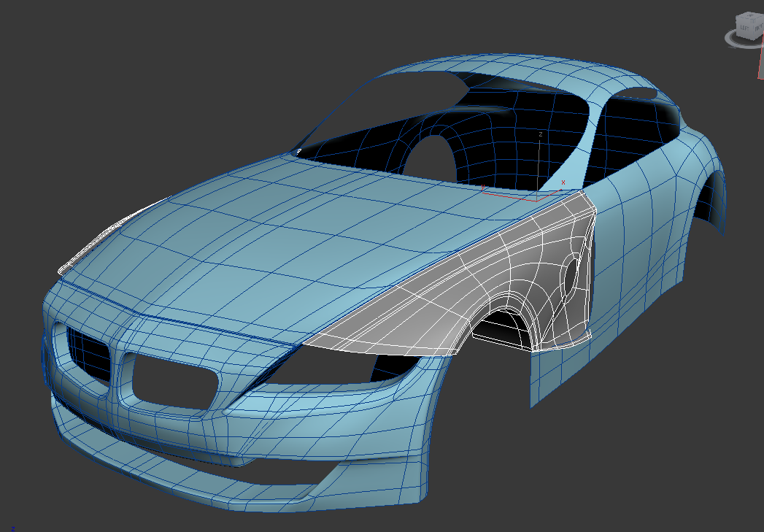This screenshot has width=764, height=532.
Task: Click the top face of the ViewCube
Action: coord(752,16)
